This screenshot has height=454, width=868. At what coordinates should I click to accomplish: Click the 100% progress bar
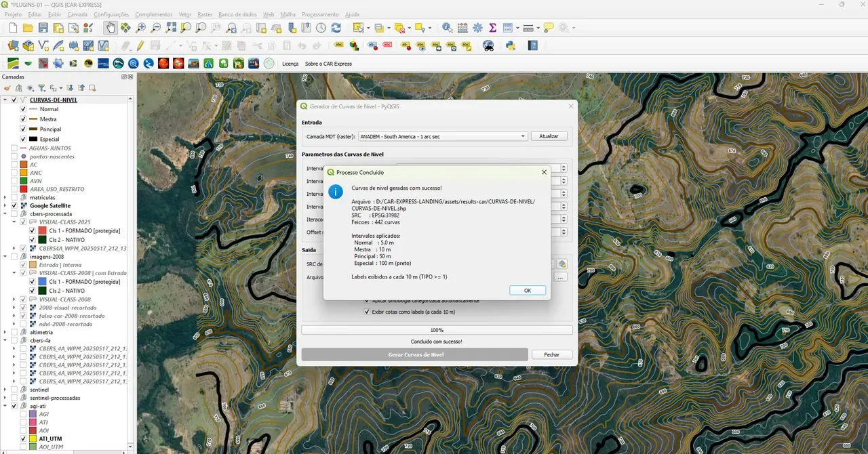(437, 330)
